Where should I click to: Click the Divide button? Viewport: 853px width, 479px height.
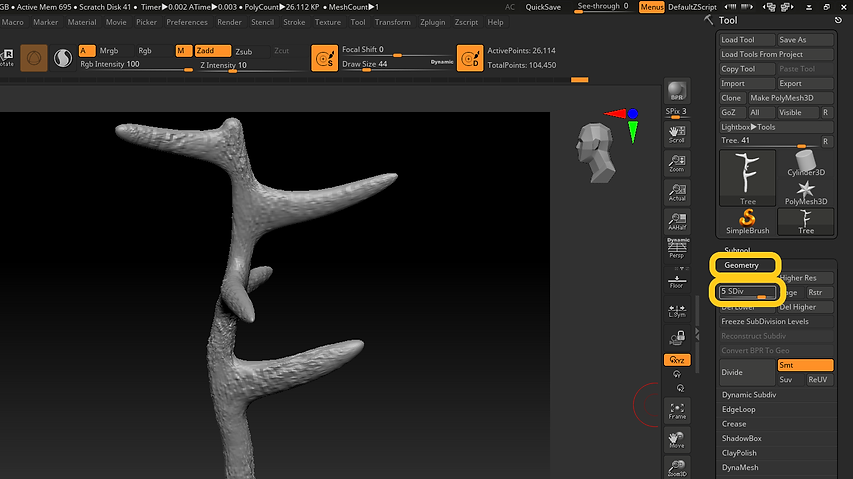pyautogui.click(x=747, y=372)
